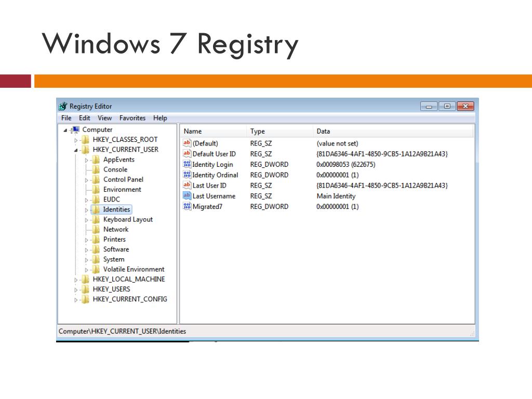Click the Identity Ordinal DWORD icon
Image resolution: width=532 pixels, height=399 pixels.
pos(187,175)
